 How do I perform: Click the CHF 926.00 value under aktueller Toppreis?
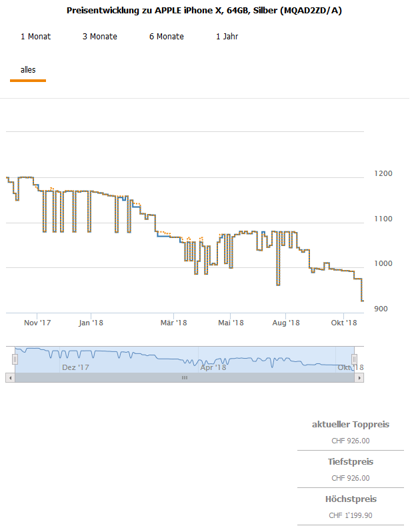point(351,441)
